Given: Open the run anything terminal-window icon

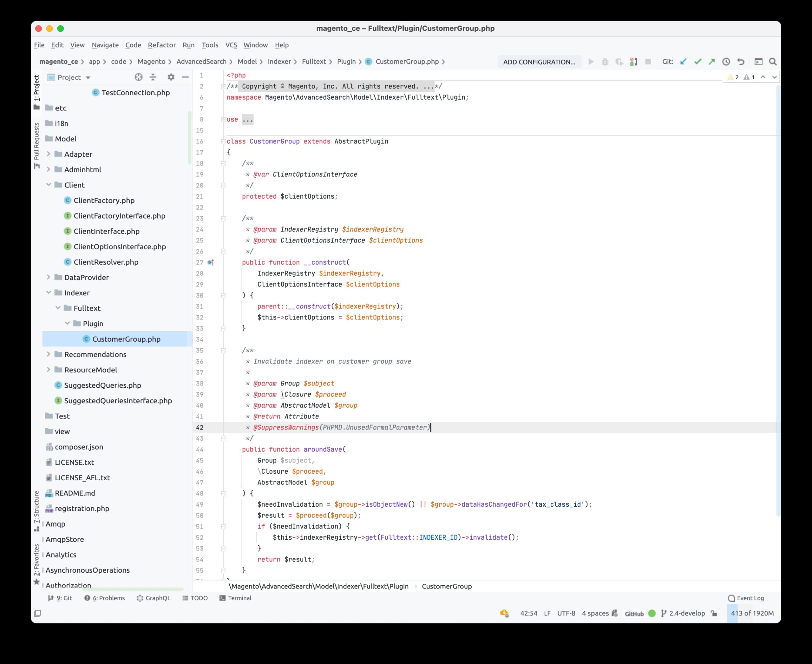Looking at the screenshot, I should pos(758,62).
